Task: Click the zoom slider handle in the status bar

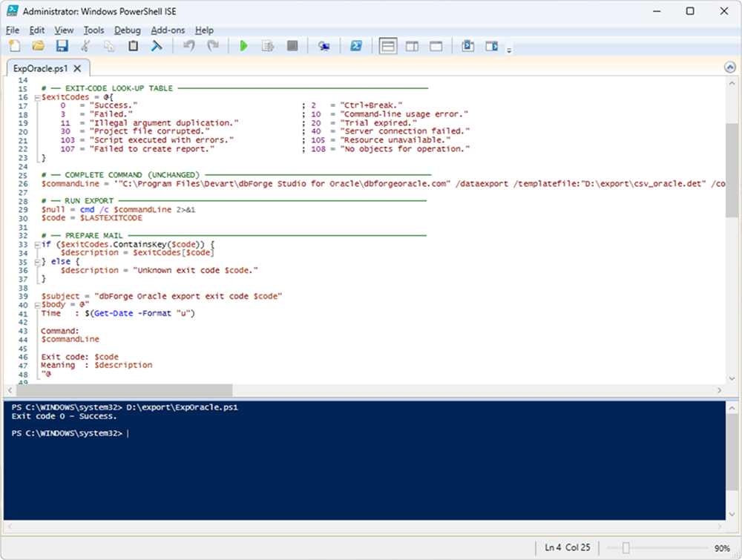Action: [626, 548]
